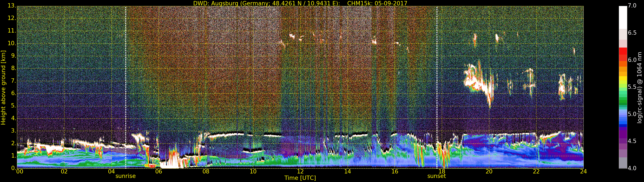Click the time axis tick "08"
Image resolution: width=644 pixels, height=182 pixels.
point(206,172)
